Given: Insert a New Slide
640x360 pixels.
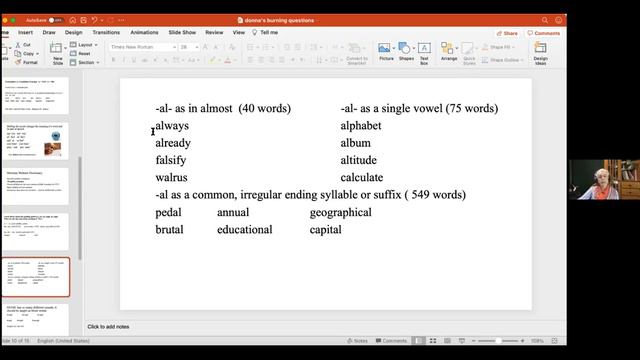Looking at the screenshot, I should pyautogui.click(x=56, y=53).
